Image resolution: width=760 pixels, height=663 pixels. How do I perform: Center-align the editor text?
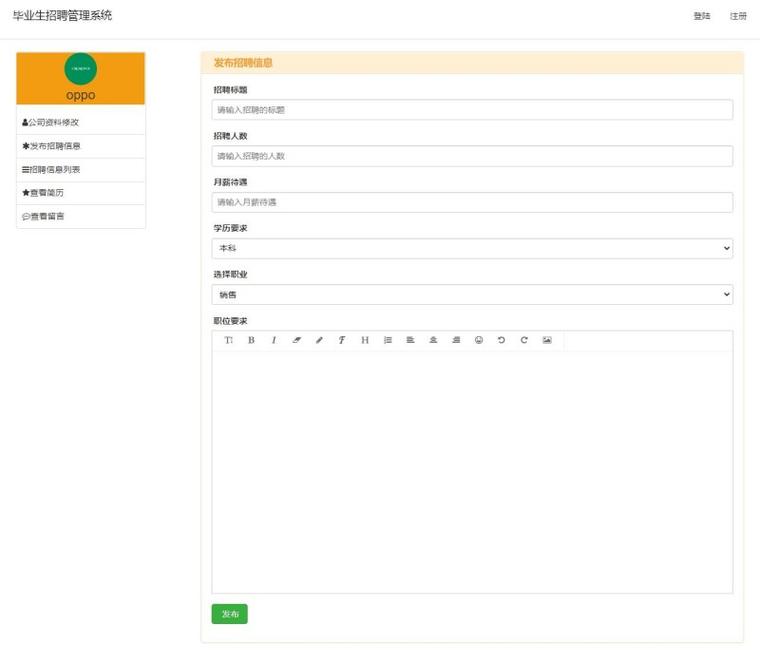pyautogui.click(x=433, y=340)
